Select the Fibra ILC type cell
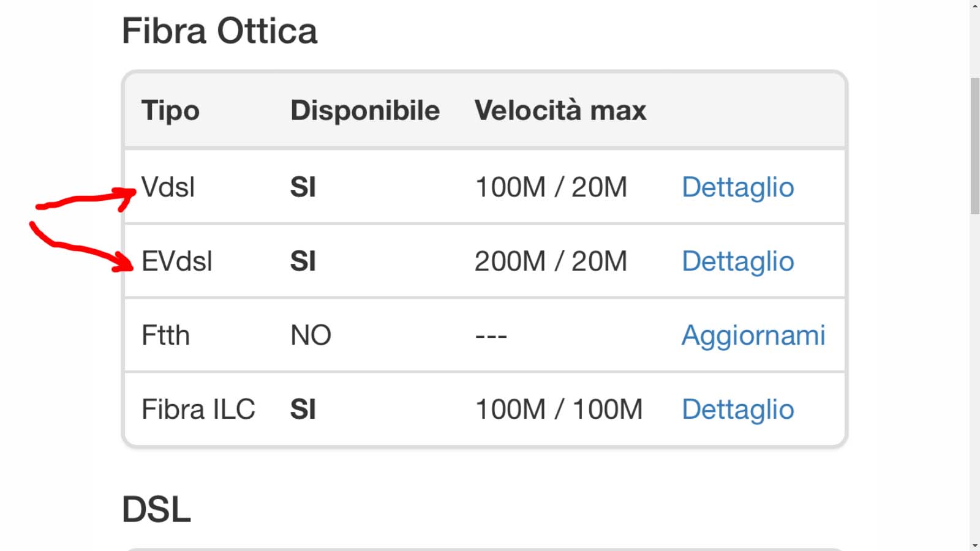Viewport: 980px width, 551px height. click(198, 410)
